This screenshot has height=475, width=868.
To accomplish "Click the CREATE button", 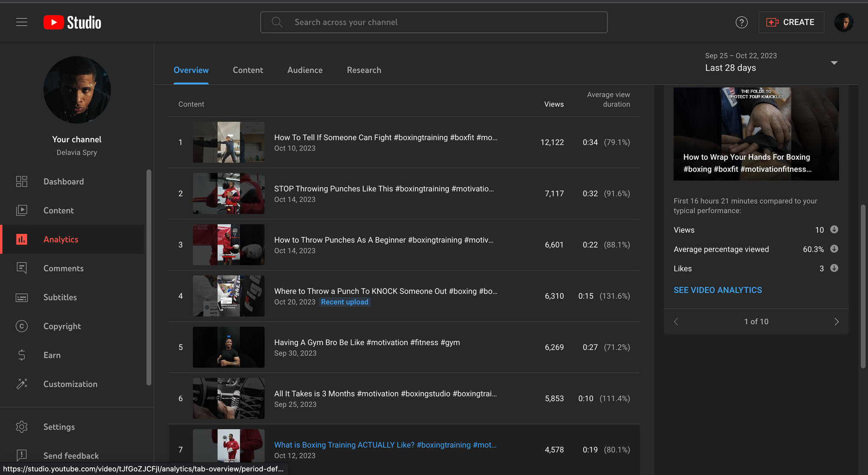I will click(x=791, y=22).
